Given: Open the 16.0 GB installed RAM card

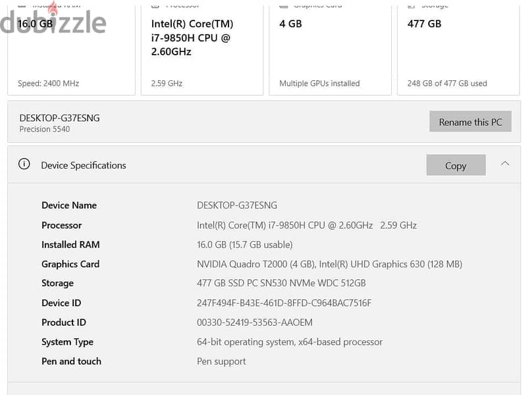Looking at the screenshot, I should [71, 50].
